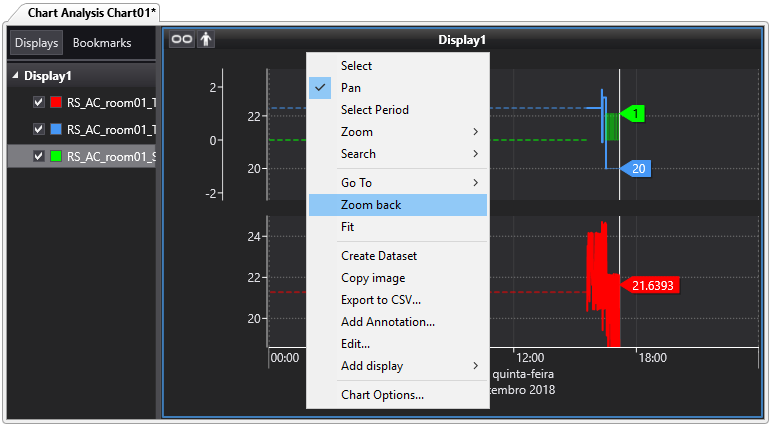Click the blue value marker labeled 20

637,168
